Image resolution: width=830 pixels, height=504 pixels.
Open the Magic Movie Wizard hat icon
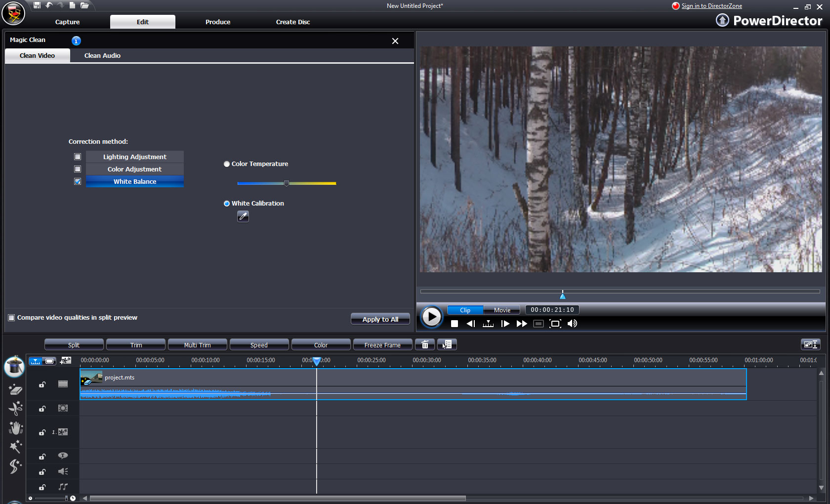tap(14, 367)
